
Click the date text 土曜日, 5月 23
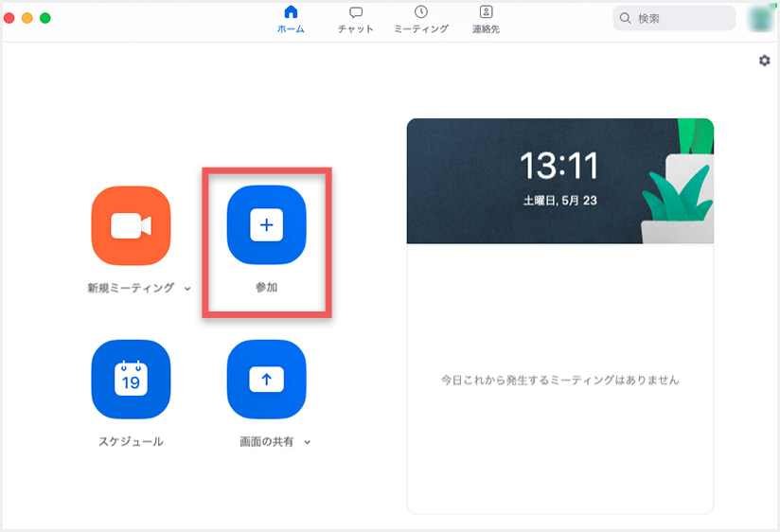[x=560, y=201]
